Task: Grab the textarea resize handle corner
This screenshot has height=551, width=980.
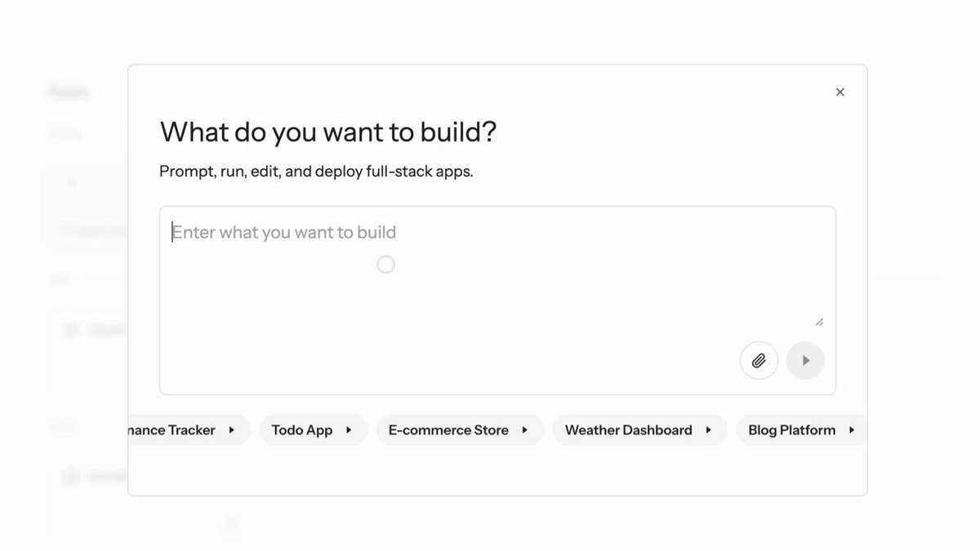Action: pos(819,322)
